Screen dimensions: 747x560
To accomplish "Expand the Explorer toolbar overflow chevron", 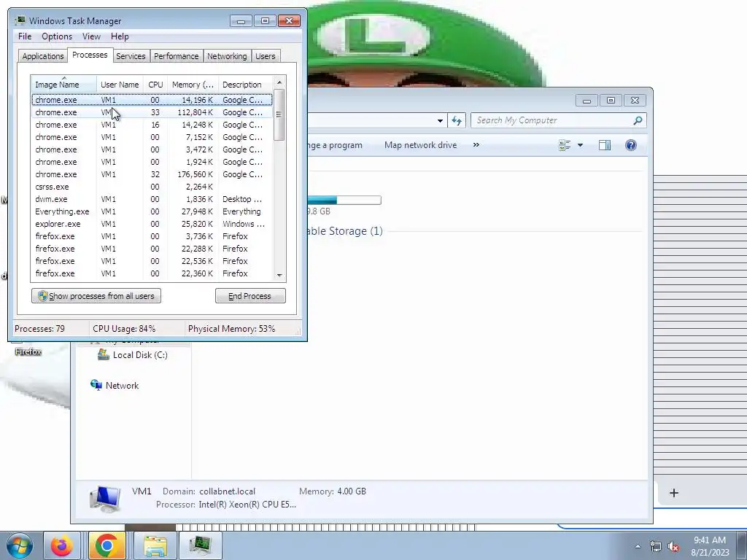I will tap(476, 145).
